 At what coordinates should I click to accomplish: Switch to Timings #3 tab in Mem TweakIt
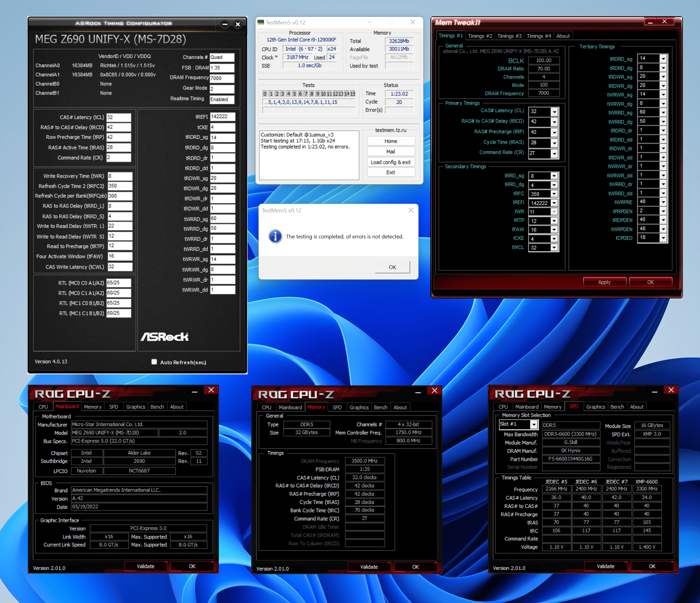pos(509,36)
